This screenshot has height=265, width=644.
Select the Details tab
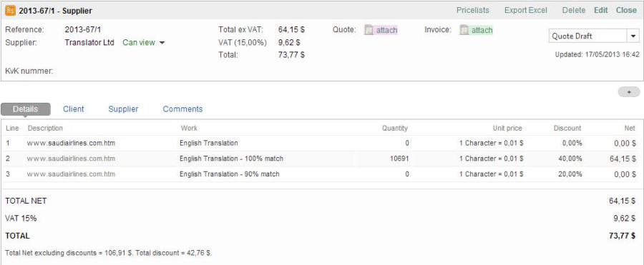26,109
